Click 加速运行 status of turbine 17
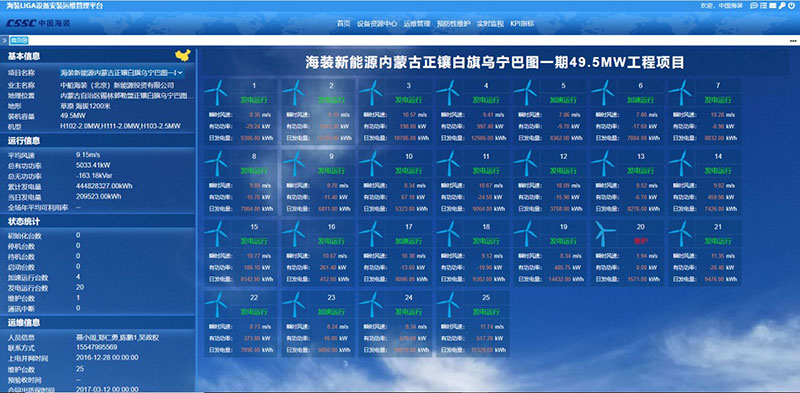The width and height of the screenshot is (800, 393). tap(408, 241)
